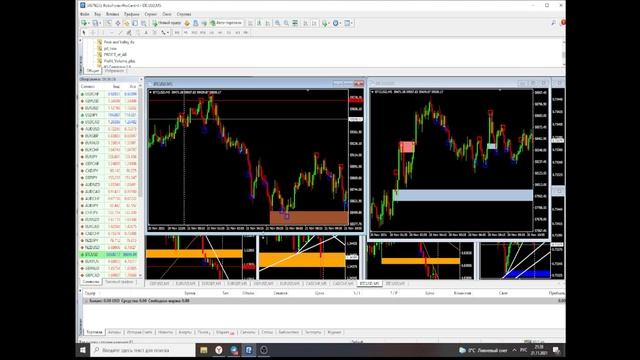Open the Избранное navigator tab

click(x=114, y=71)
